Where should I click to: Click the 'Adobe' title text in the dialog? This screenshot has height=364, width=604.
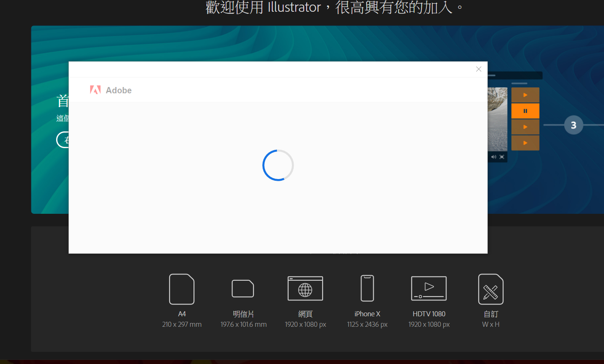pos(119,90)
